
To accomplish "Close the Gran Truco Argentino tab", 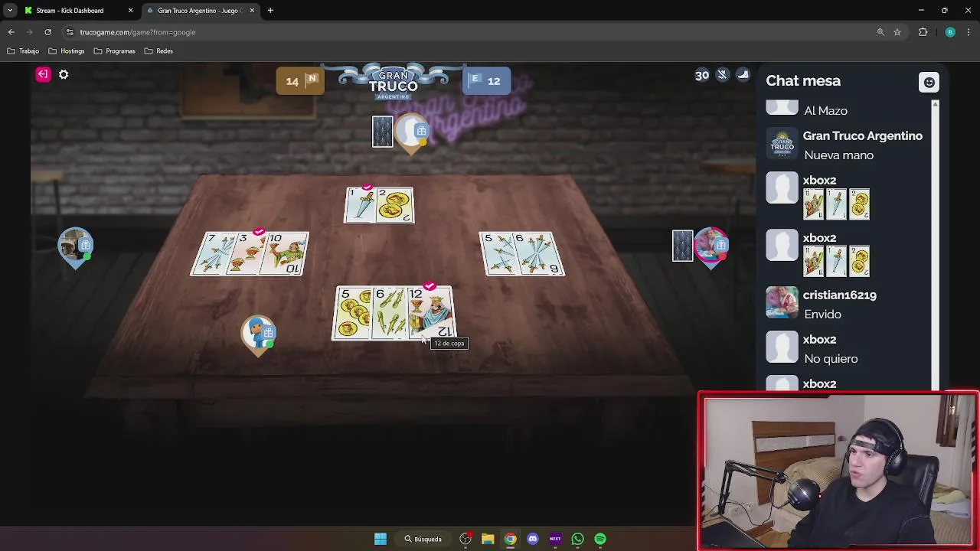I will (251, 11).
